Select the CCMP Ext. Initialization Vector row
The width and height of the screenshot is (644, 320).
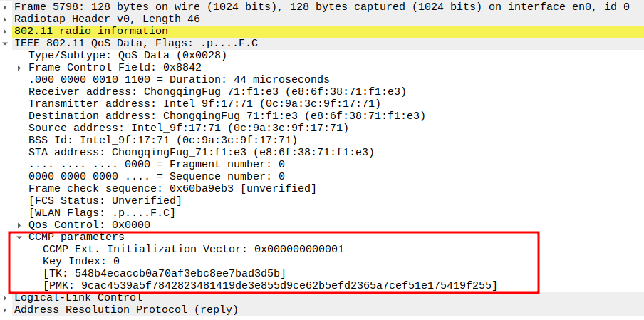click(192, 249)
